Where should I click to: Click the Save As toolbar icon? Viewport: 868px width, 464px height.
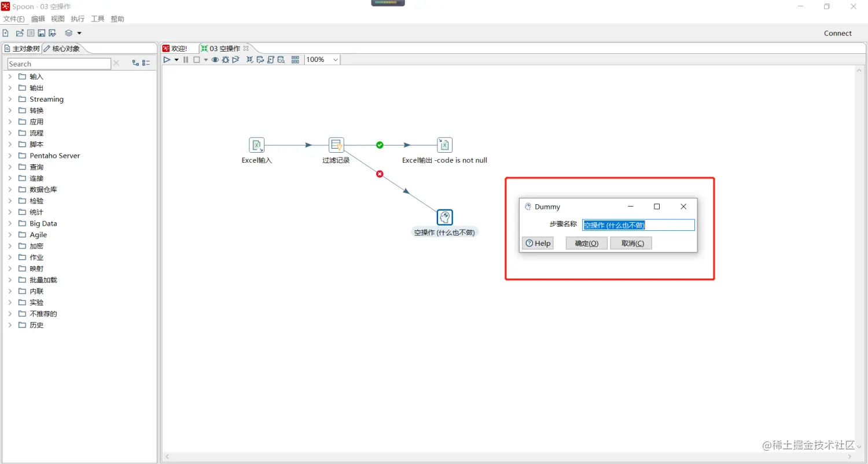(52, 33)
